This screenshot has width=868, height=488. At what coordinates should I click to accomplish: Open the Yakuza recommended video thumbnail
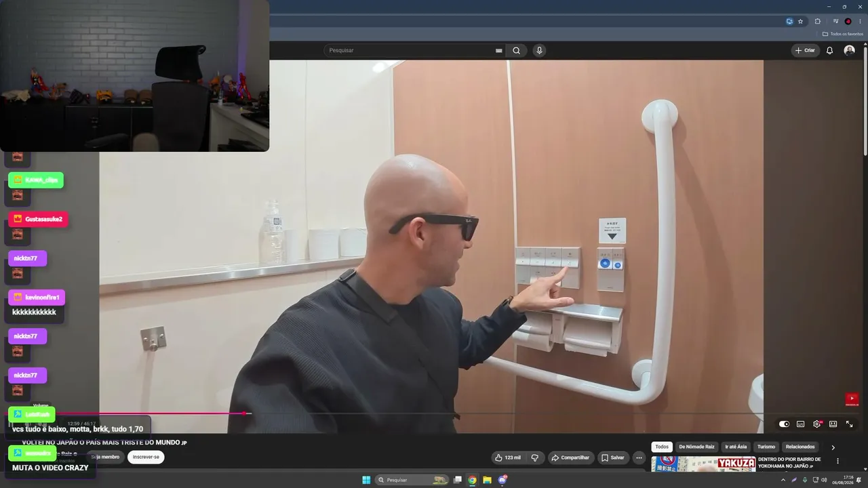coord(703,464)
